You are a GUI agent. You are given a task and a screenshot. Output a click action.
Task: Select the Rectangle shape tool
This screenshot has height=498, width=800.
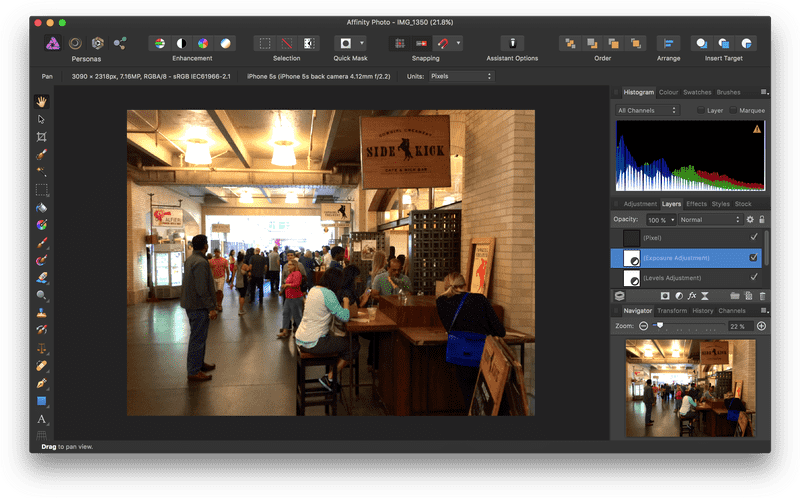pyautogui.click(x=42, y=401)
